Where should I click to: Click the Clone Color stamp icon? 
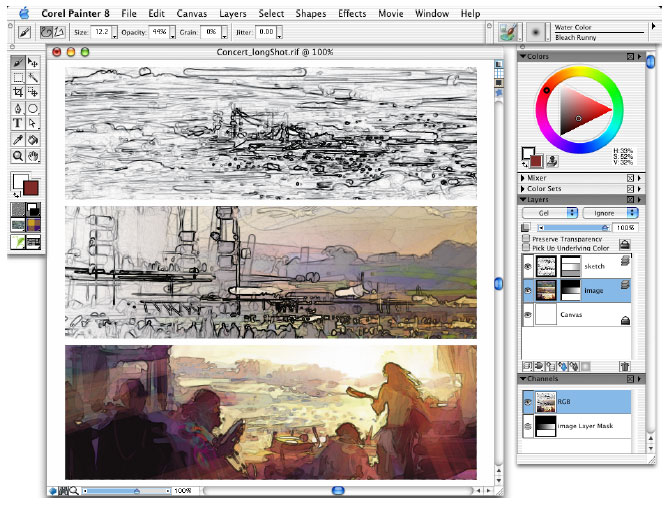553,161
